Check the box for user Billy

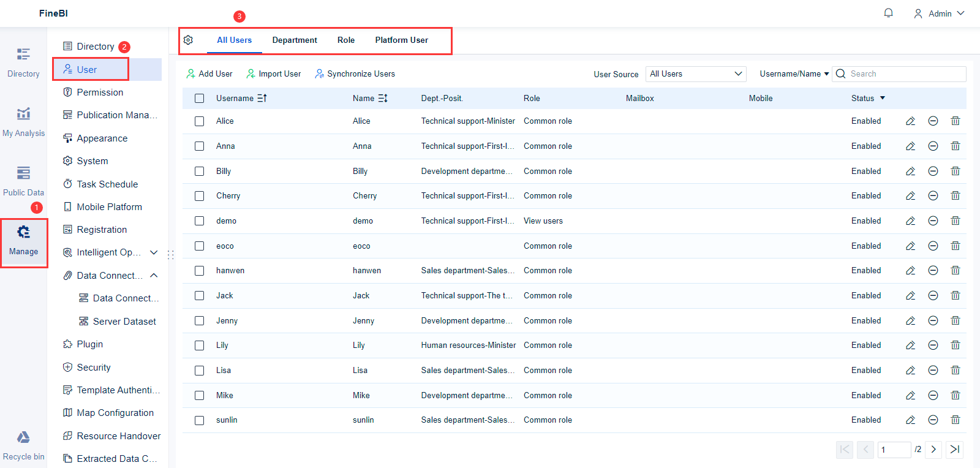pos(199,171)
